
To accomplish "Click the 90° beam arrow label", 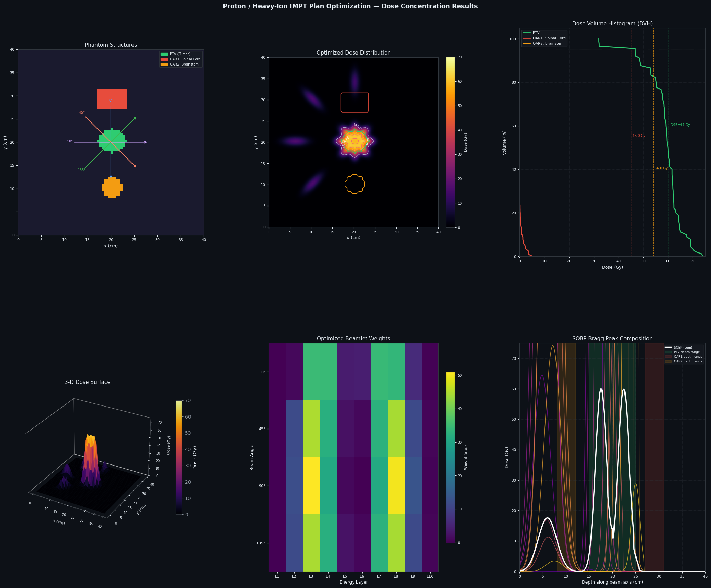I will point(70,141).
